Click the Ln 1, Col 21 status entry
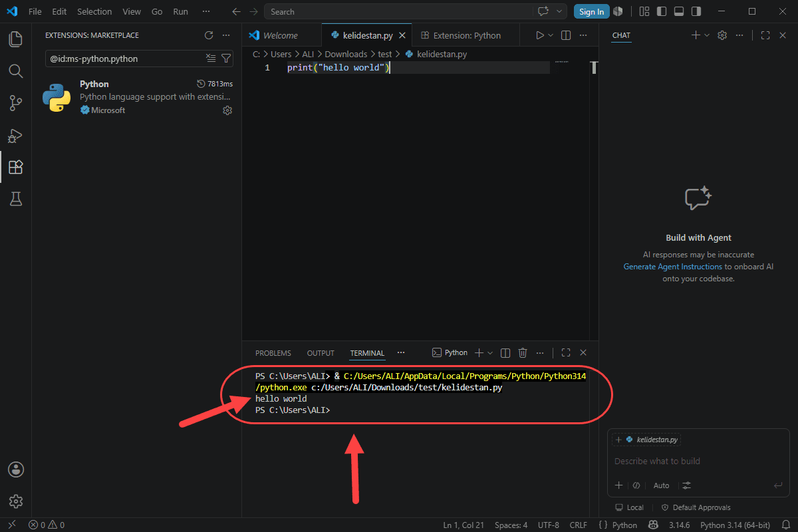This screenshot has height=532, width=798. (464, 525)
